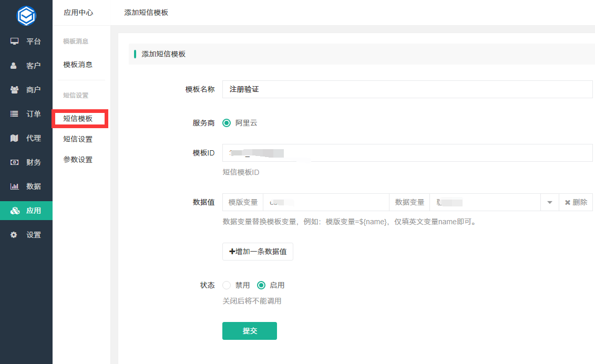Viewport: 595px width, 364px height.
Task: Open the 财务 menu item
Action: pyautogui.click(x=26, y=162)
